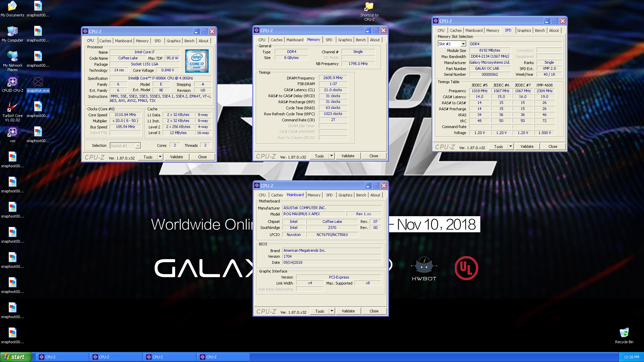Click Manufacturer Galaxy Microsystems Ltd. value
Image resolution: width=644 pixels, height=362 pixels.
[490, 62]
